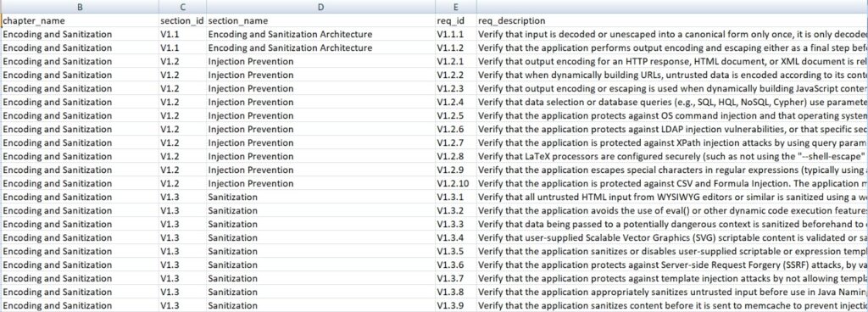Viewport: 868px width, 312px height.
Task: Select cell with req_id V1.3.5
Action: (455, 251)
